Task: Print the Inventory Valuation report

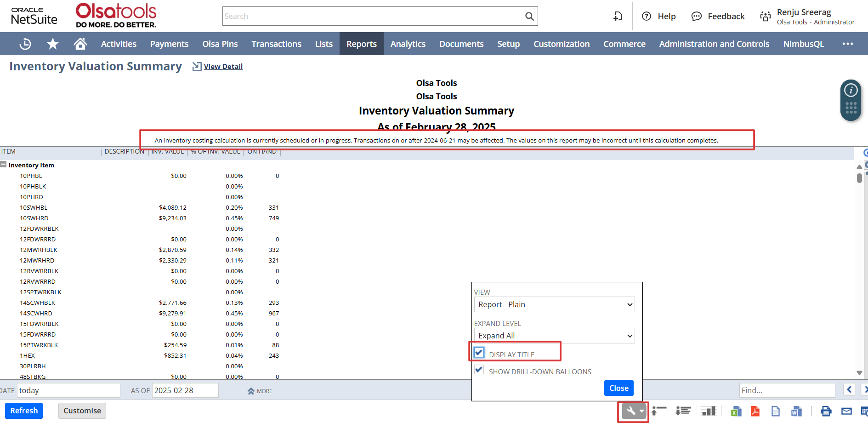Action: [826, 411]
